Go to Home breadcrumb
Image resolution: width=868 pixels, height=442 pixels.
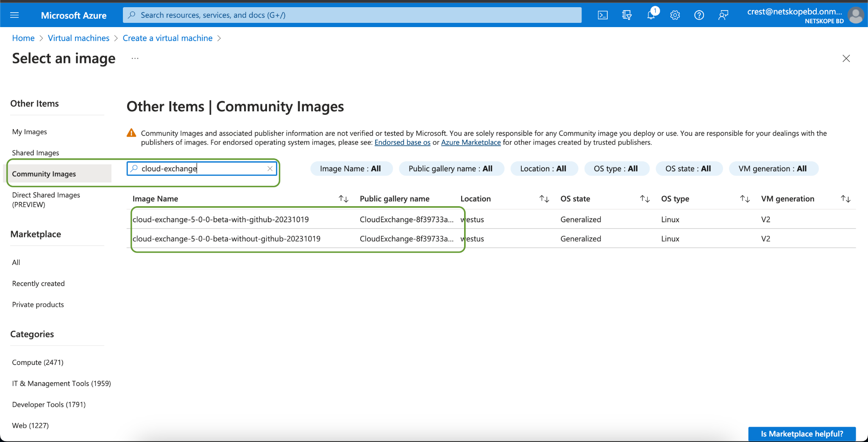click(23, 38)
